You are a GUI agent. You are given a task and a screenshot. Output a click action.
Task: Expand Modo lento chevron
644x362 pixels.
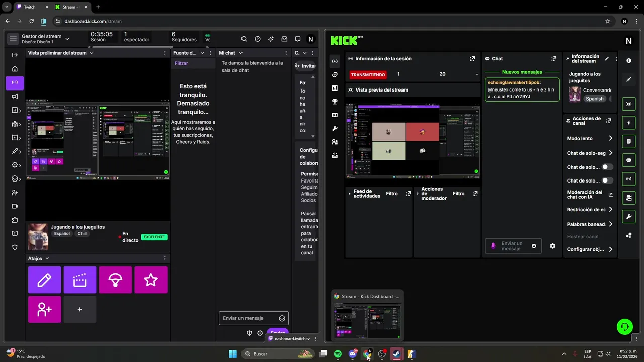tap(610, 138)
